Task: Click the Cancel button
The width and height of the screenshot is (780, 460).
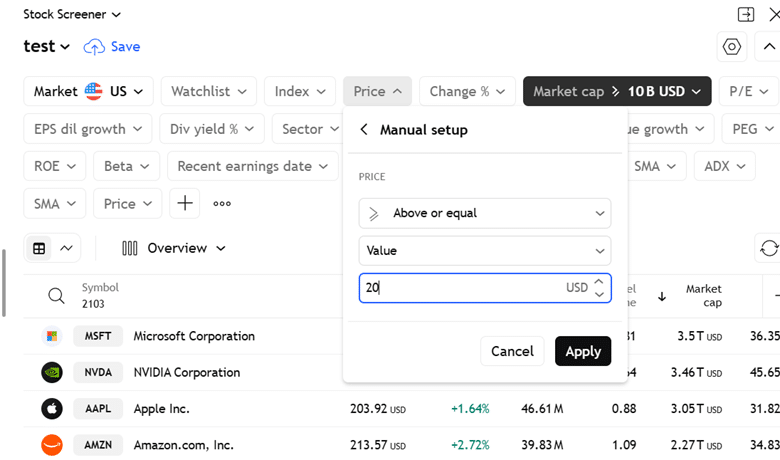Action: pyautogui.click(x=512, y=351)
